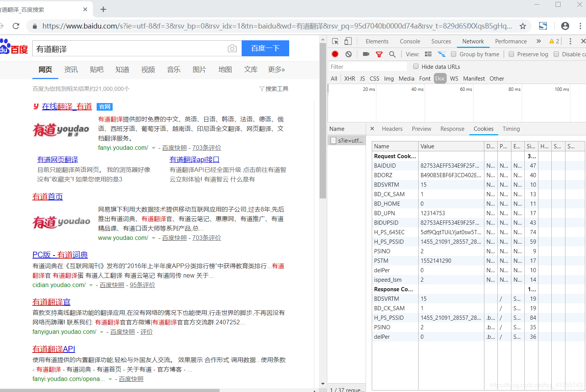Open the youdao logo thumbnail for fanyi result
Image resolution: width=586 pixels, height=392 pixels.
pos(61,130)
